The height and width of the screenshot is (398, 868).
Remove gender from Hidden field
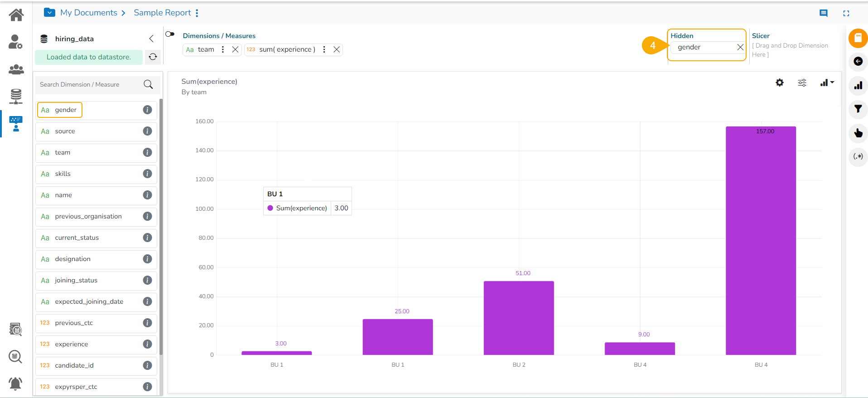(x=740, y=47)
